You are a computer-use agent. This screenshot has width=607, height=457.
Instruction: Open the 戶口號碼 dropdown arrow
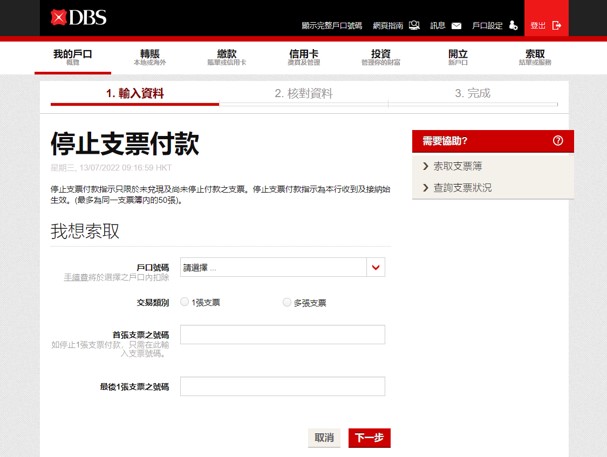pos(375,268)
